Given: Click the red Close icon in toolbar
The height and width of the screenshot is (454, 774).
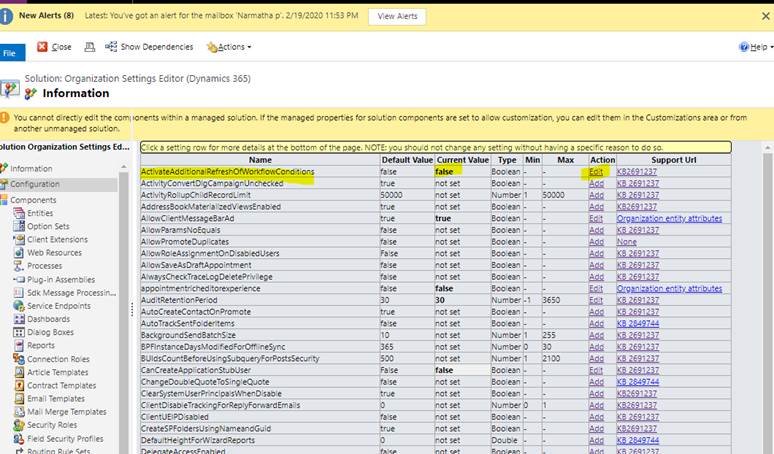Looking at the screenshot, I should click(x=42, y=46).
